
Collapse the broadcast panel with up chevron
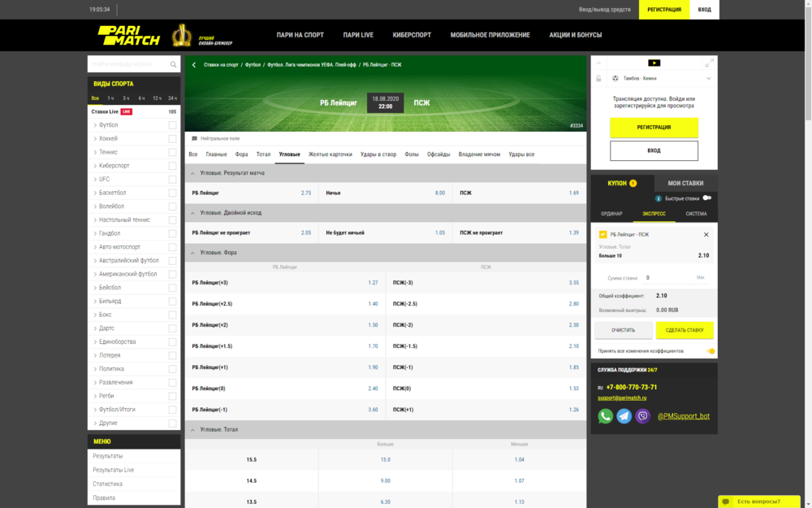tap(598, 63)
